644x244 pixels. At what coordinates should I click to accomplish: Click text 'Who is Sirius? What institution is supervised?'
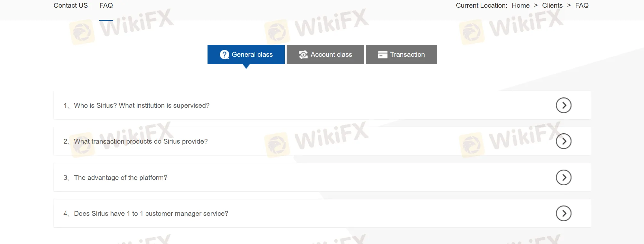[x=142, y=105]
